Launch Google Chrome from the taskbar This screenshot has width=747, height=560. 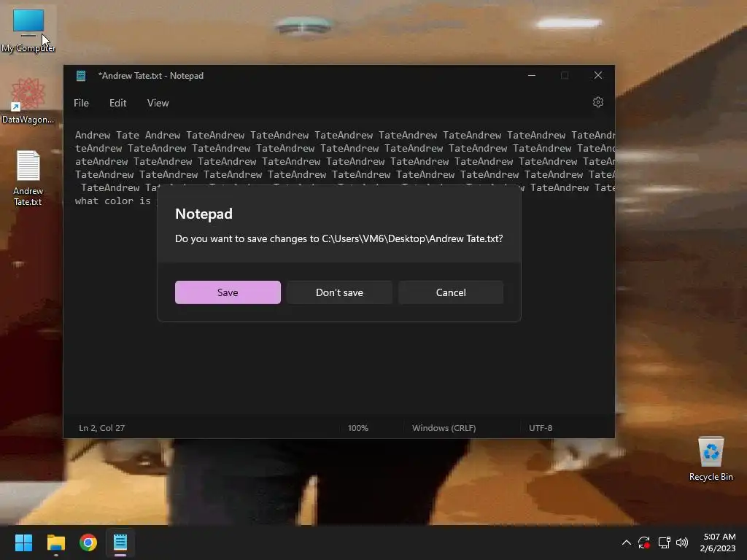pos(88,542)
